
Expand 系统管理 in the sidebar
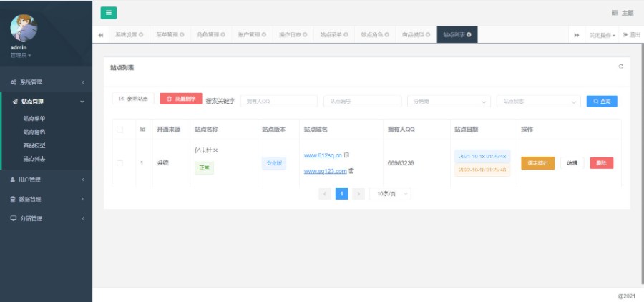[x=46, y=82]
